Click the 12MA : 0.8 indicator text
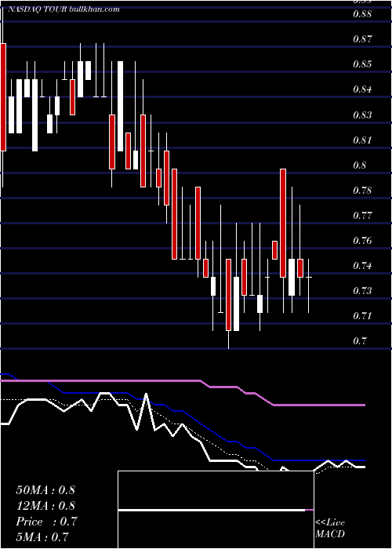Viewport: 392px width, 549px height. click(45, 506)
